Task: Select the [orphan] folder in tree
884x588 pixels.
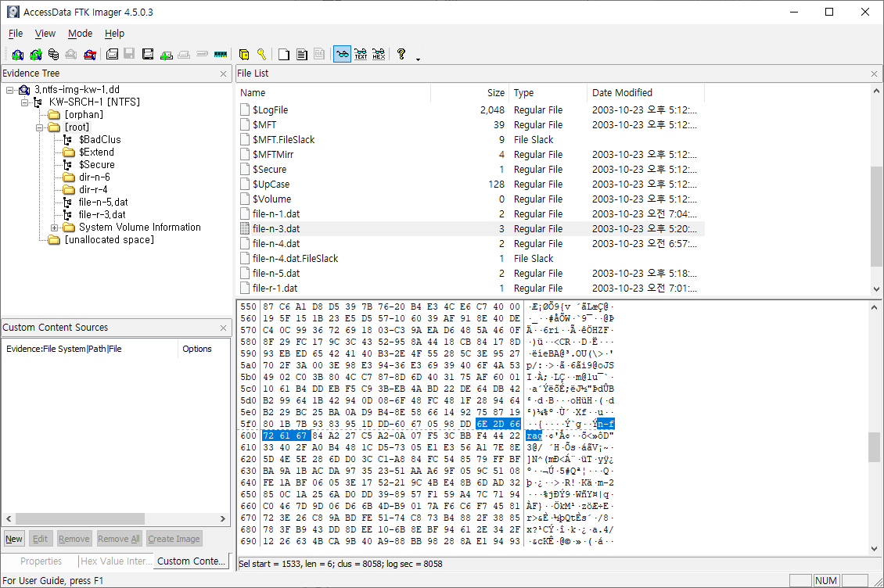Action: pyautogui.click(x=84, y=114)
